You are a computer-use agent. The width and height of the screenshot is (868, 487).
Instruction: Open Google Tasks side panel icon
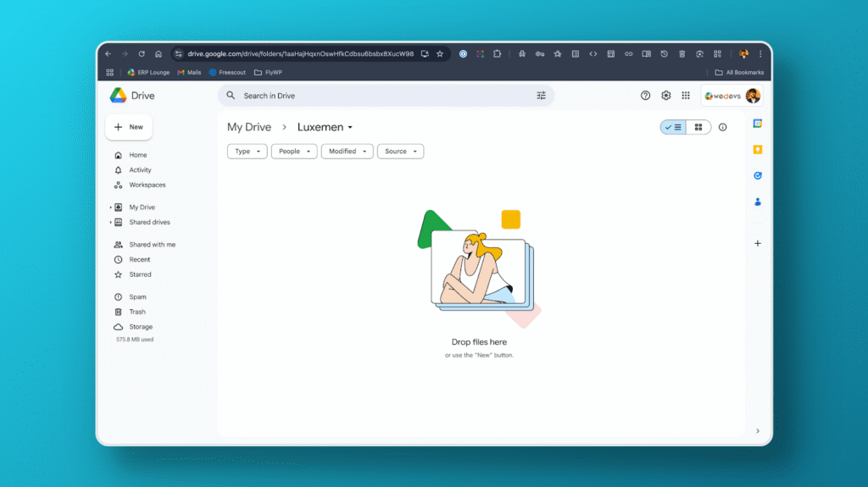tap(758, 175)
